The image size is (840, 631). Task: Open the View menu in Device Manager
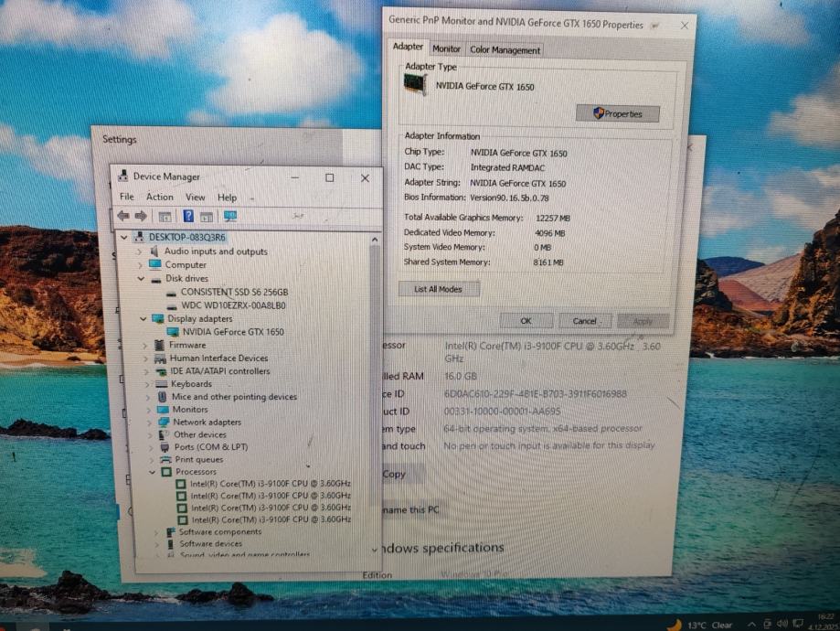(195, 198)
